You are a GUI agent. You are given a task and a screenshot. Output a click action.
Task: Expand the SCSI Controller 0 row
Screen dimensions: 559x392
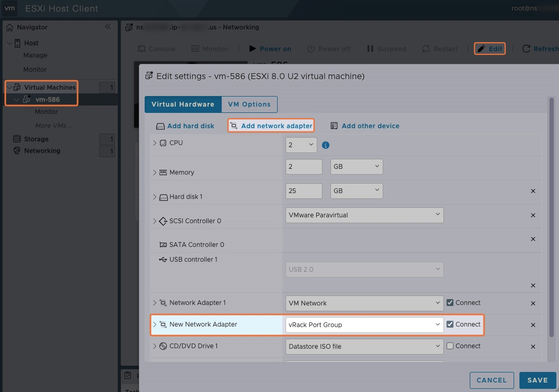point(154,221)
